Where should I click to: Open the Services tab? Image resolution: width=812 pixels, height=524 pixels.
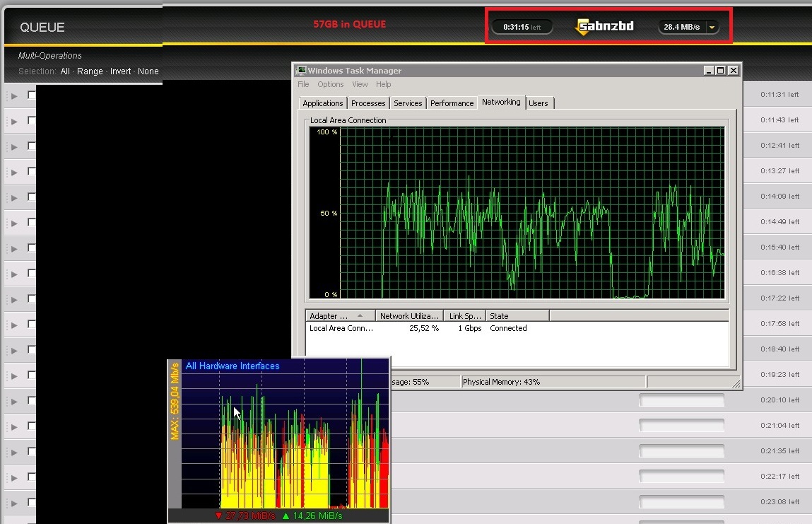[408, 103]
